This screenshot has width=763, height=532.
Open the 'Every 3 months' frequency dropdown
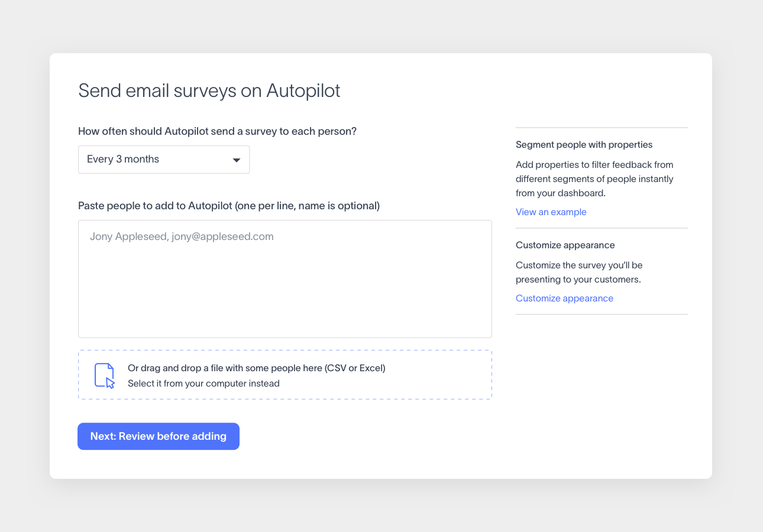pos(164,160)
